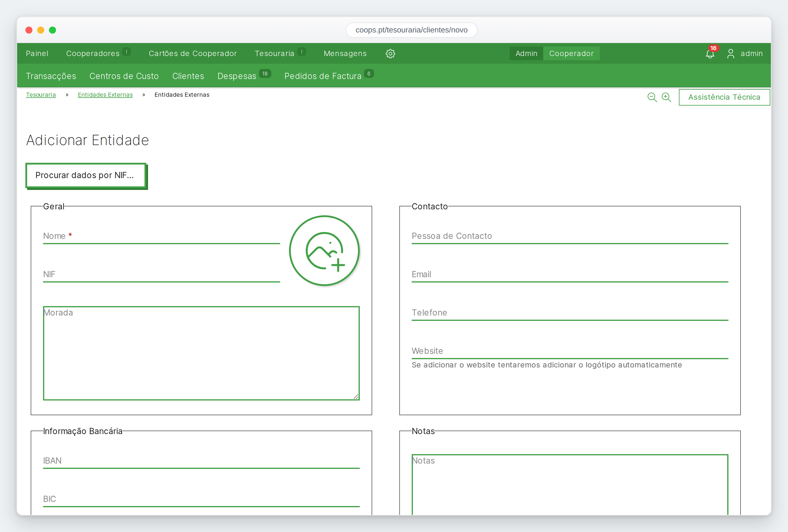Switch to Admin mode
Screen dimensions: 788x532
tap(526, 54)
